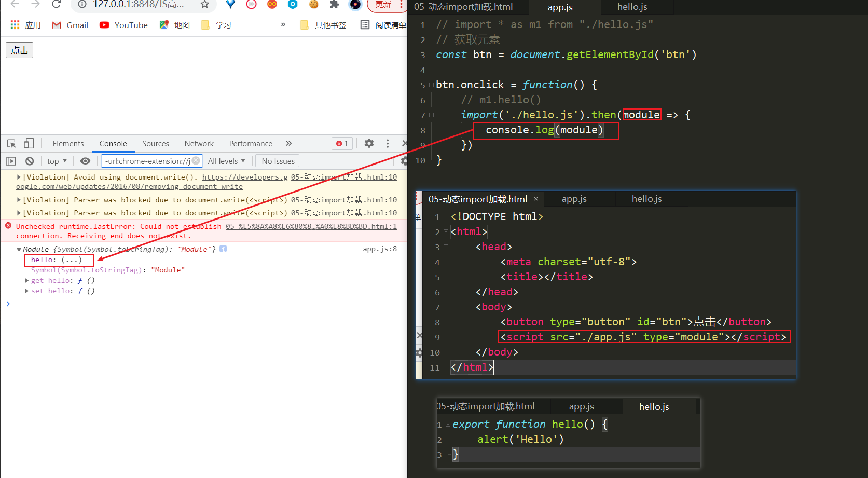Open the blue hexagon extension icon
The image size is (868, 478).
[x=293, y=4]
